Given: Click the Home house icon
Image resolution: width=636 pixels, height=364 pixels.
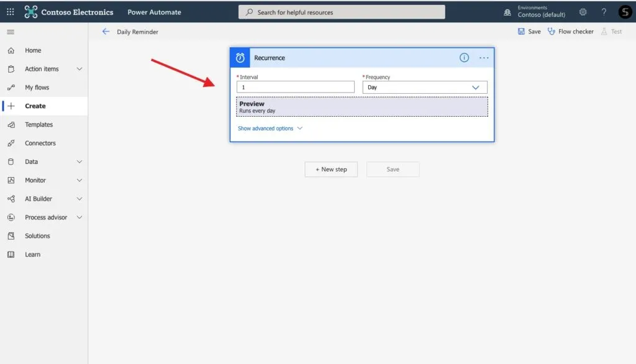Looking at the screenshot, I should tap(11, 50).
